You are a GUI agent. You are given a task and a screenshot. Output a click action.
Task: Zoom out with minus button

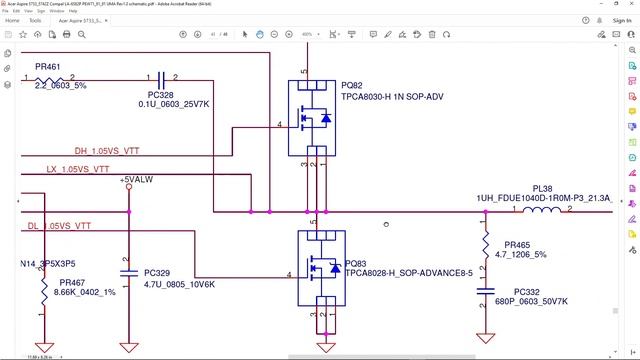click(x=274, y=35)
